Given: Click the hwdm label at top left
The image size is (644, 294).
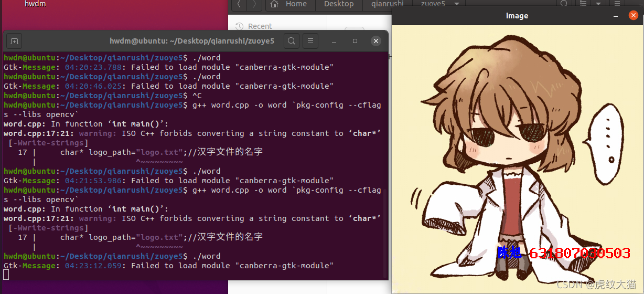Looking at the screenshot, I should (x=35, y=4).
